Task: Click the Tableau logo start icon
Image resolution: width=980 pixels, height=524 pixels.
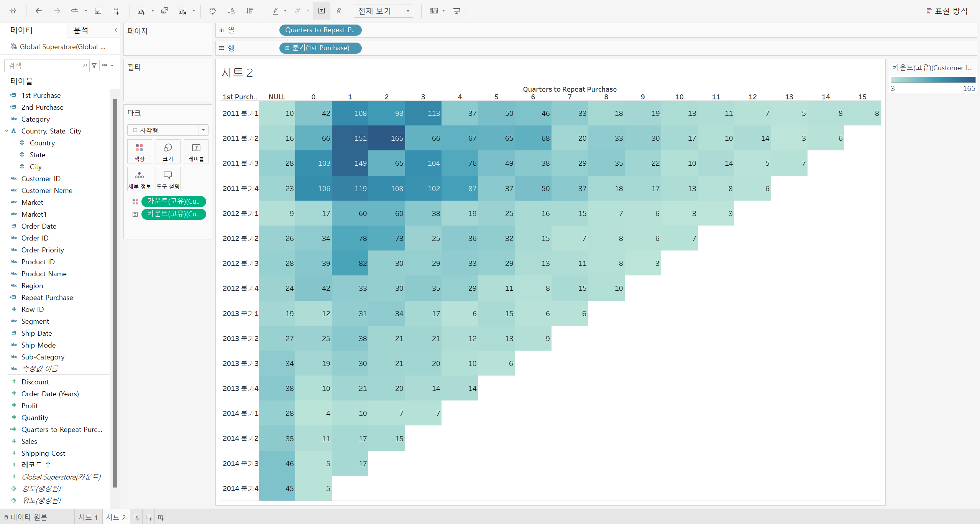Action: 13,11
